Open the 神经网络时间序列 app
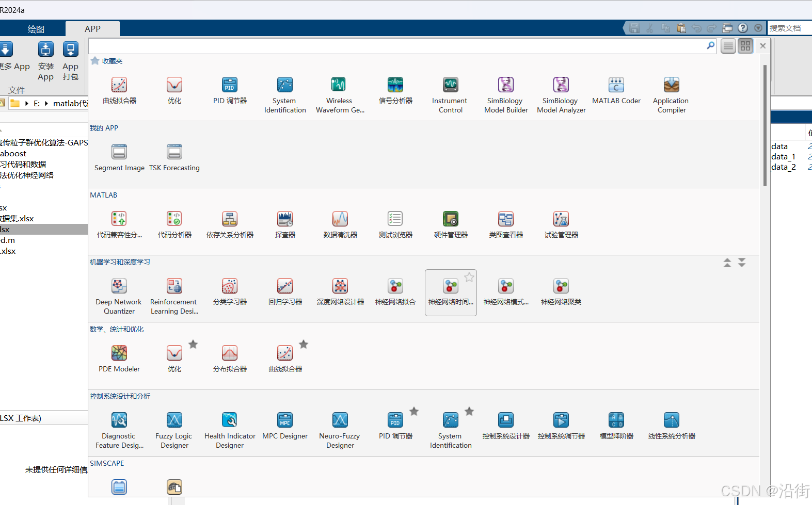The width and height of the screenshot is (812, 505). pos(451,292)
